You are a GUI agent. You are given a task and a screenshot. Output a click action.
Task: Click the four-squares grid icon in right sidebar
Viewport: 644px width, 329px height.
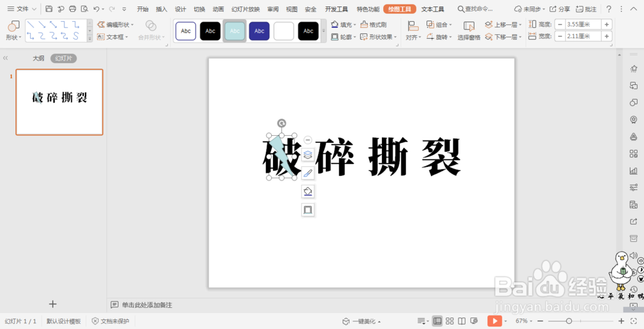633,154
